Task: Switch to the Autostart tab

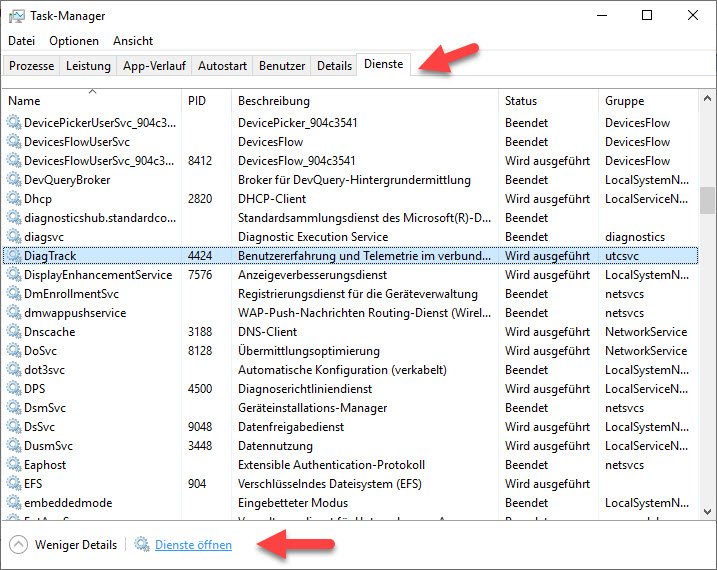Action: tap(222, 66)
